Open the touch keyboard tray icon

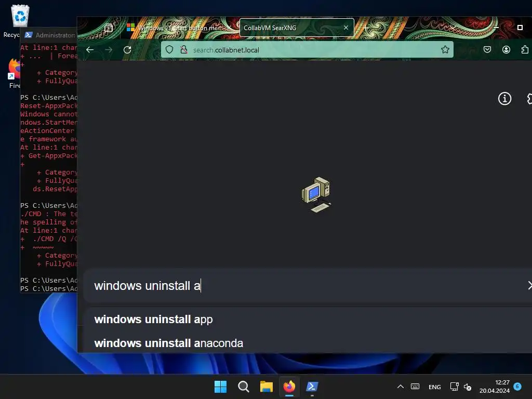[x=415, y=387]
